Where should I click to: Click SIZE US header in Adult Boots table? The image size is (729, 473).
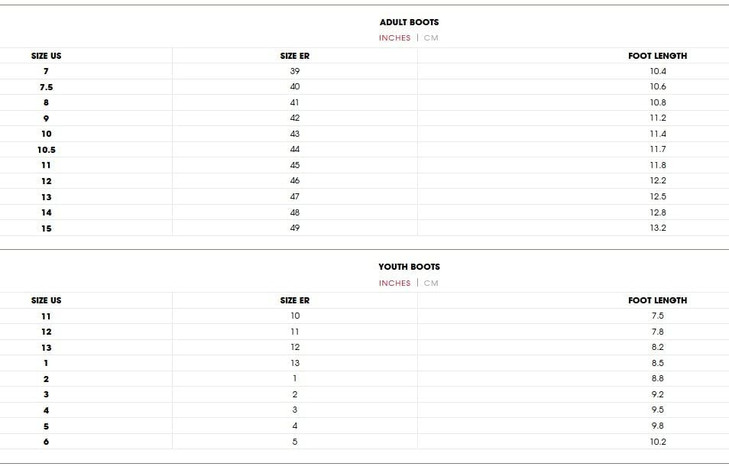(x=46, y=56)
